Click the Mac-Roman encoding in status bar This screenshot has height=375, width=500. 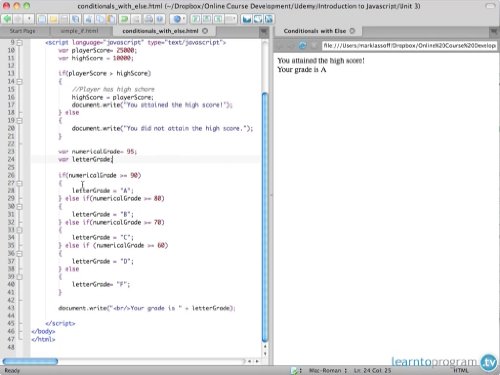coord(328,371)
